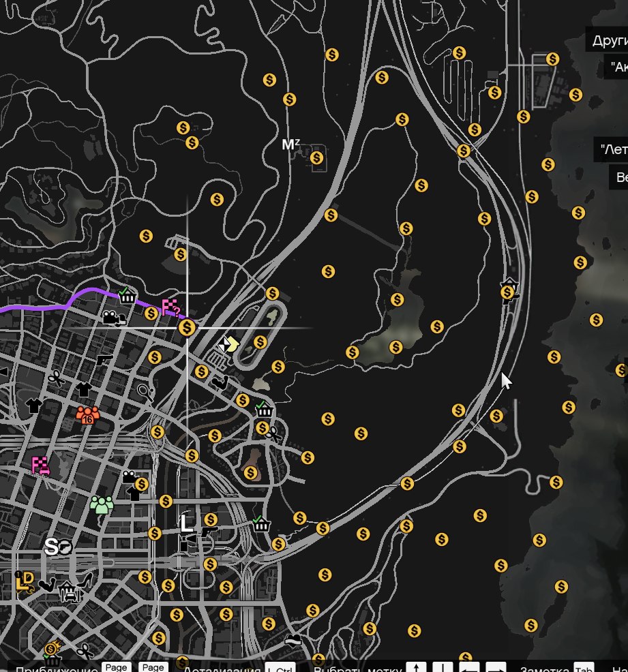Click the tennis racket icon
This screenshot has height=672, width=628.
(146, 392)
